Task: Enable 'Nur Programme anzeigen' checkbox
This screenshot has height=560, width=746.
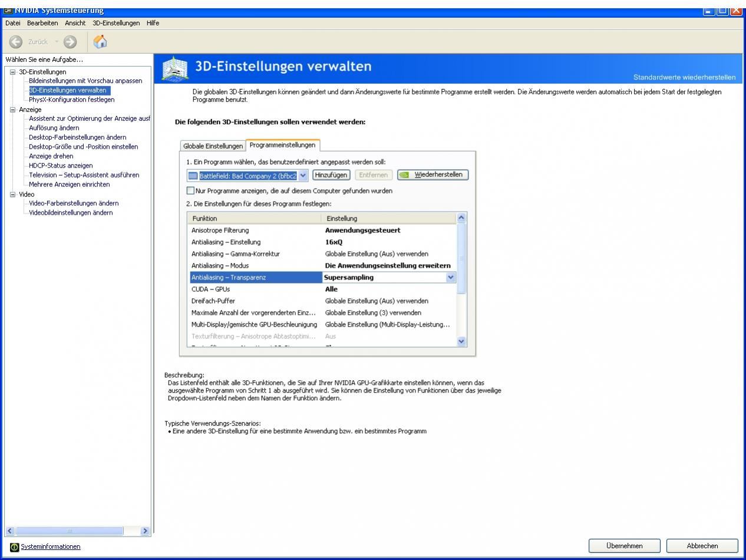Action: (x=190, y=191)
